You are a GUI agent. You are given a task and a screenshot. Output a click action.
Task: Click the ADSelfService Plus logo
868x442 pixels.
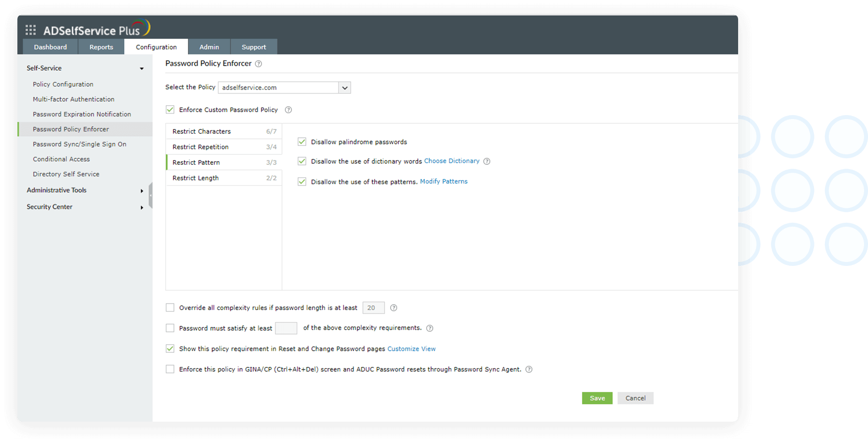[x=97, y=29]
